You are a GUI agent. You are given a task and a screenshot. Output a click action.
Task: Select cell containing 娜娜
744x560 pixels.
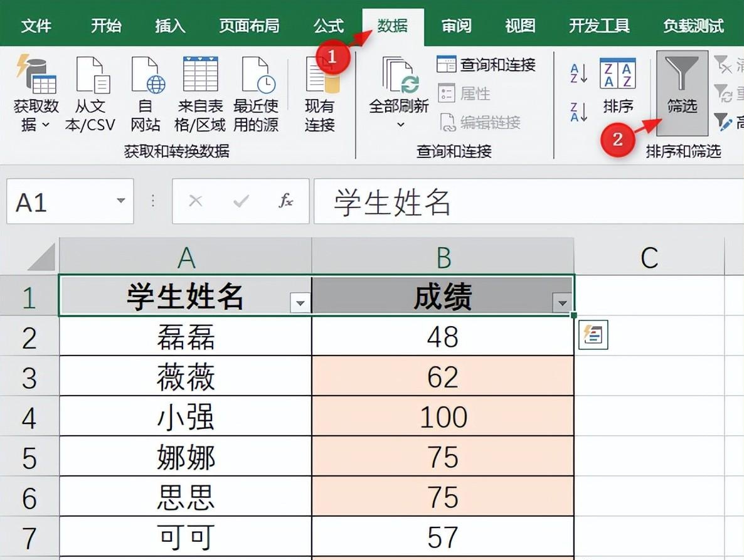pos(186,456)
